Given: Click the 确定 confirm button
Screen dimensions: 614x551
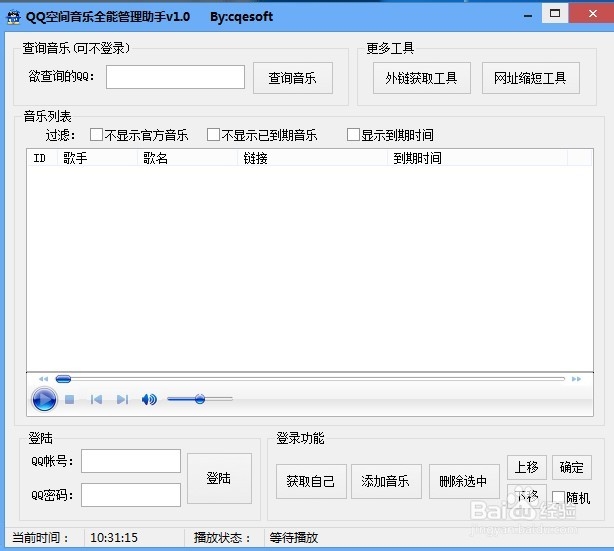Looking at the screenshot, I should pos(571,468).
